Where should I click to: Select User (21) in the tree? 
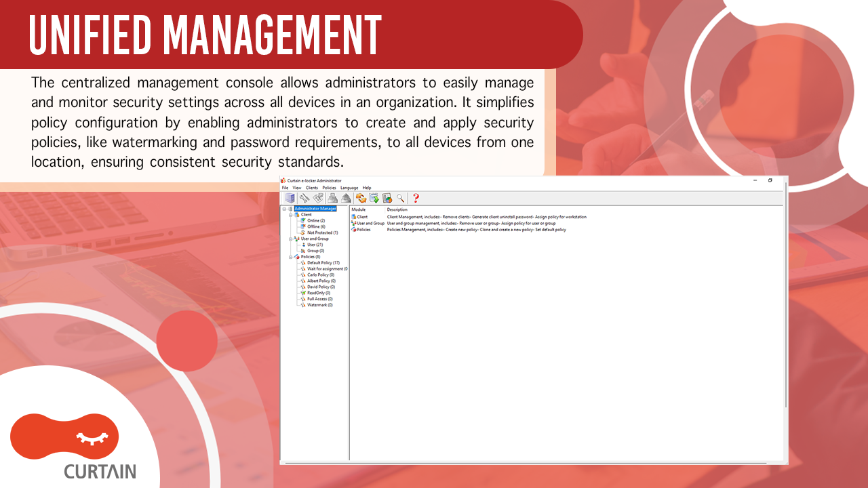315,245
